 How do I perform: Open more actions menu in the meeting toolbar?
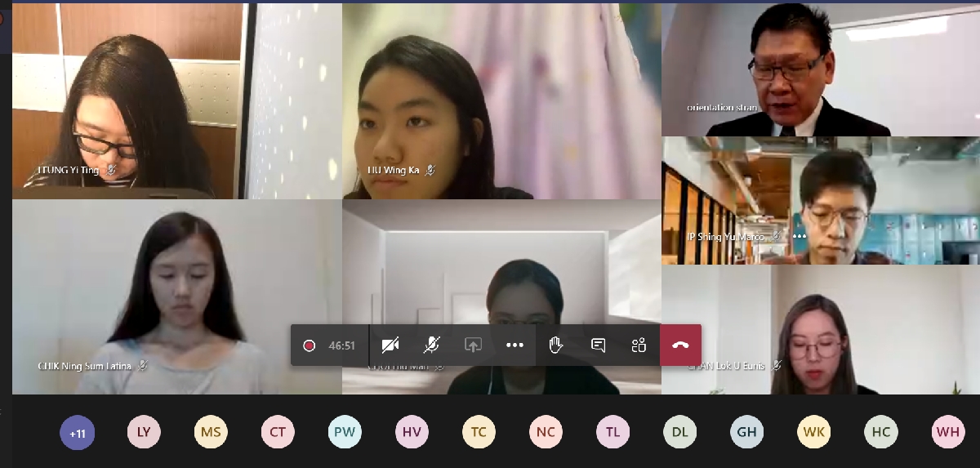click(514, 345)
